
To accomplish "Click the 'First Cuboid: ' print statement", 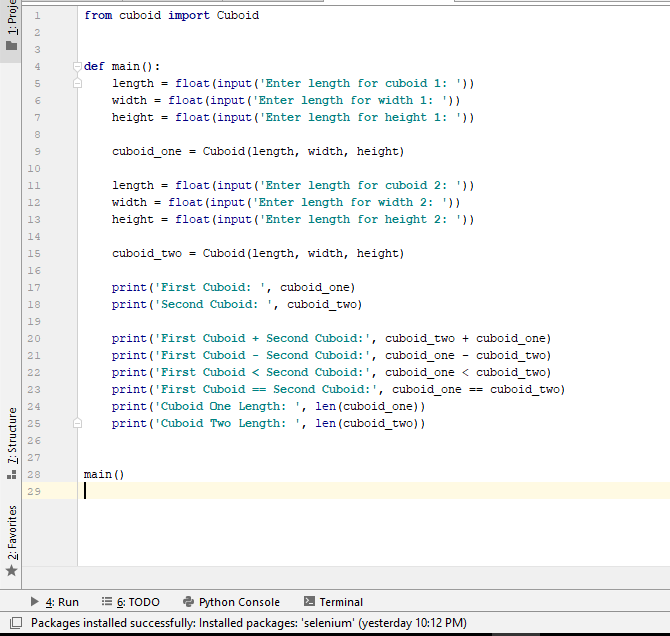I will click(234, 287).
